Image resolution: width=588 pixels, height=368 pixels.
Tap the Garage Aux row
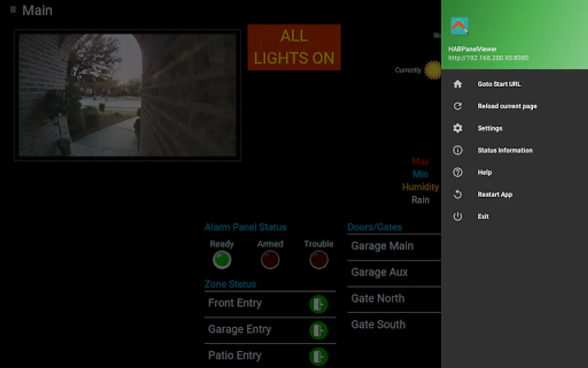[394, 272]
